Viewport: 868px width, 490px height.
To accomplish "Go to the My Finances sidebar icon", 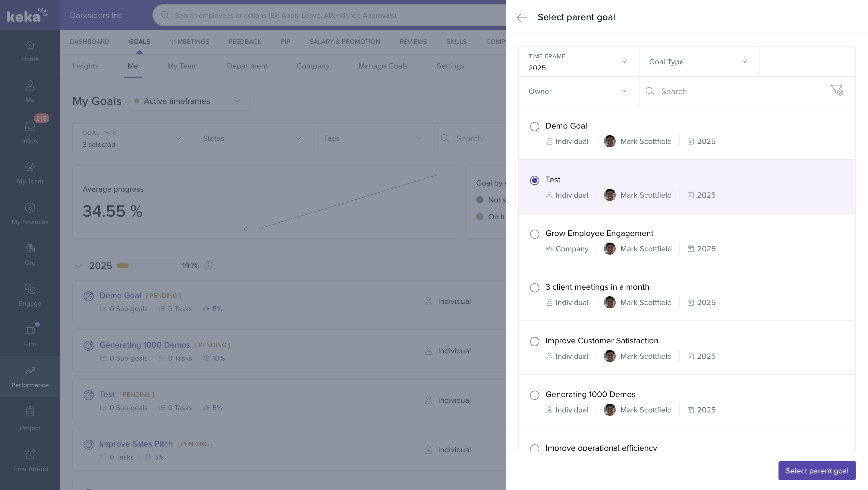I will pos(30,208).
